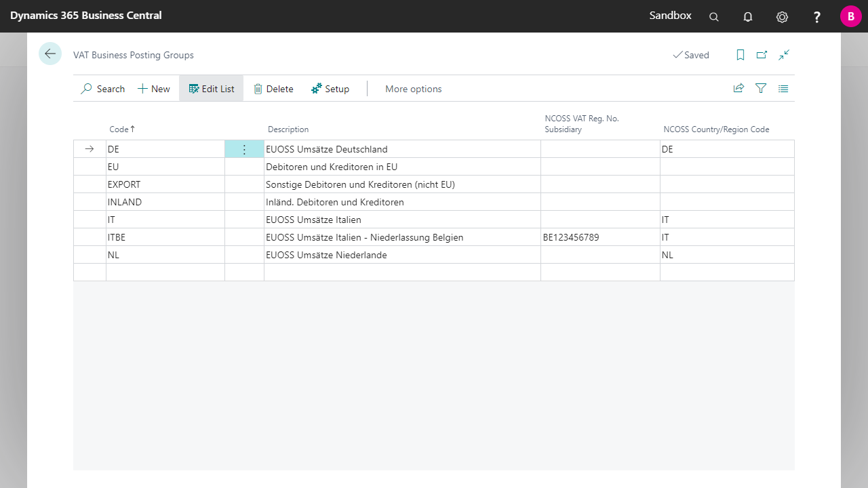
Task: Toggle Edit List mode
Action: tap(212, 89)
